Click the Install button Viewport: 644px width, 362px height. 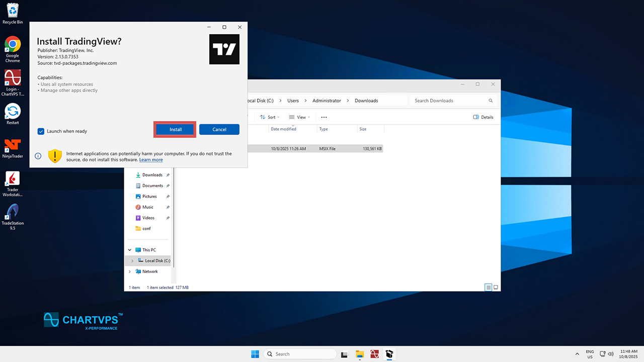(175, 130)
